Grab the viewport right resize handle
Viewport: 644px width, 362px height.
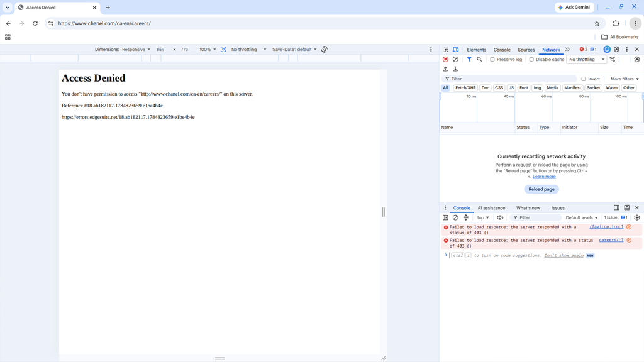[384, 212]
